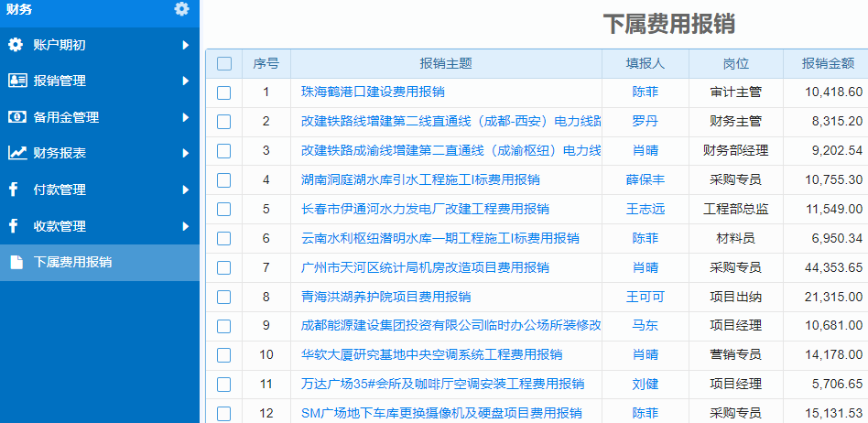This screenshot has width=868, height=423.
Task: Open 华软大厦研究基地中央空调系统工程费用报销 link
Action: [x=431, y=354]
